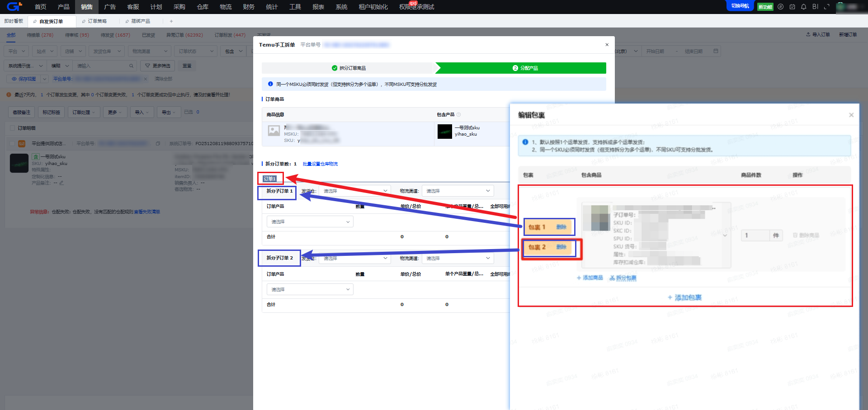868x410 pixels.
Task: Toggle fullscreen mode icon in the top bar
Action: pos(827,7)
